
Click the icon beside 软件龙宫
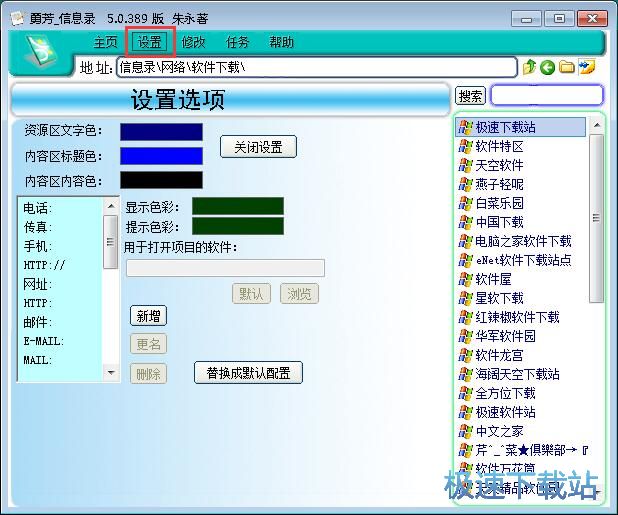465,355
